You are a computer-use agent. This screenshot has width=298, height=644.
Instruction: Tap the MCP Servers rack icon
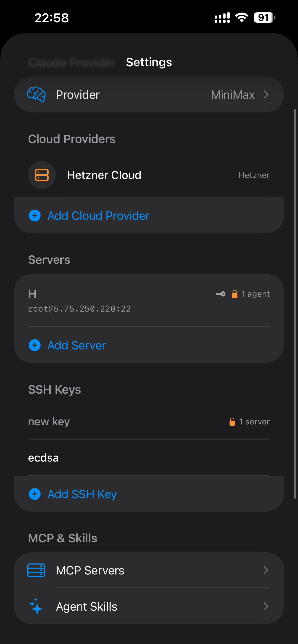point(36,570)
